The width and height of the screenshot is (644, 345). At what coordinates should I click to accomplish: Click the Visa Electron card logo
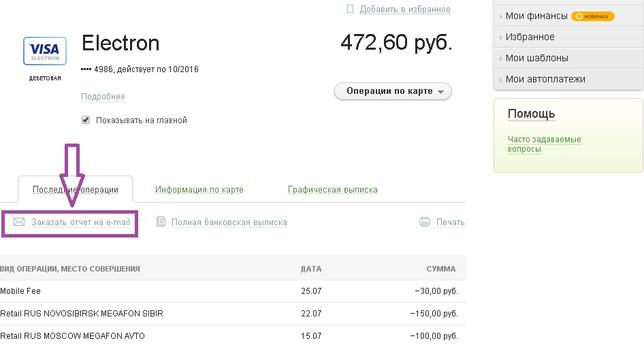pyautogui.click(x=45, y=51)
